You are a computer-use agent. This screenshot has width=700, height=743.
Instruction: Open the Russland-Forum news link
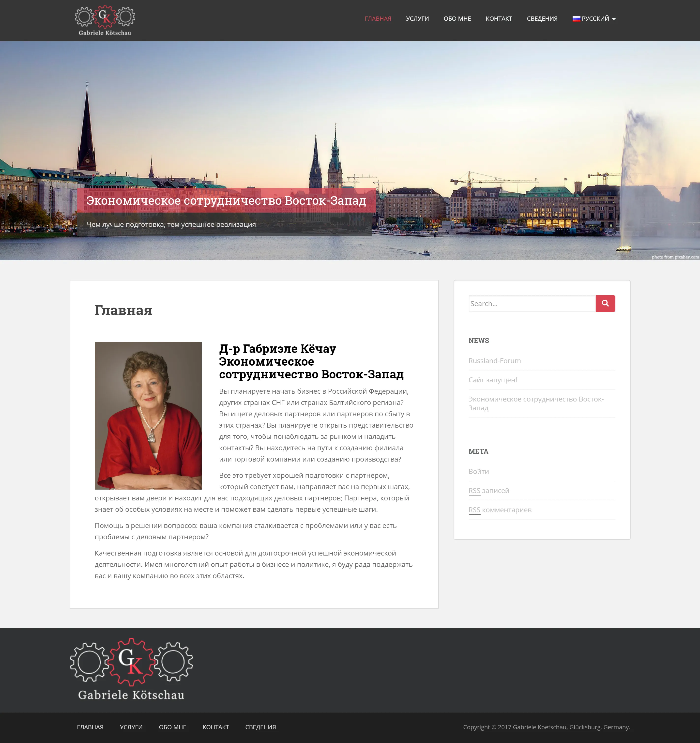(494, 361)
